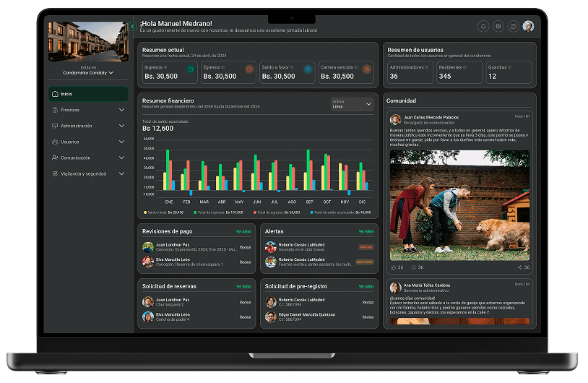Review Juan Landivar Paz's payment with Revisar

pyautogui.click(x=245, y=247)
